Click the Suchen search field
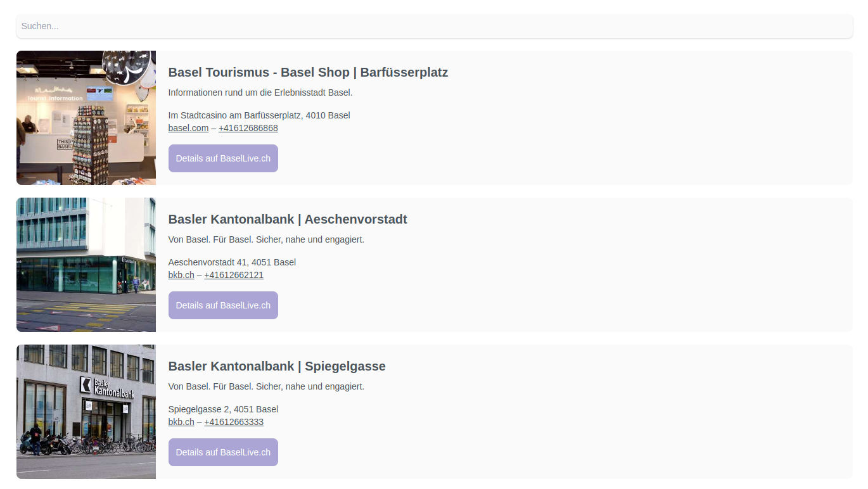 [434, 27]
